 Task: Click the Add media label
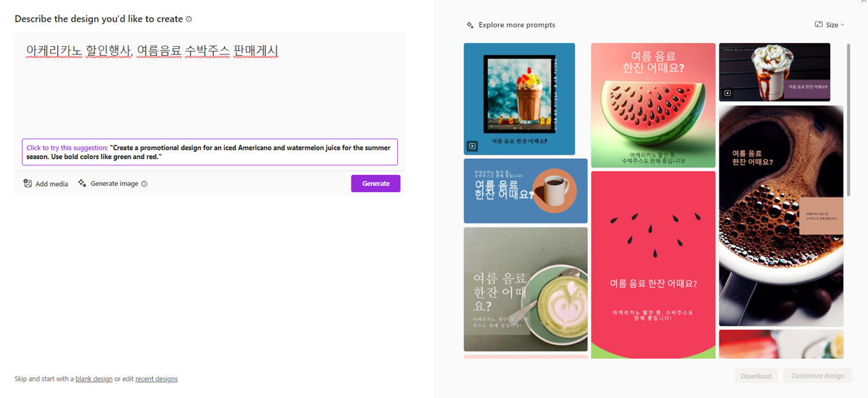(52, 184)
